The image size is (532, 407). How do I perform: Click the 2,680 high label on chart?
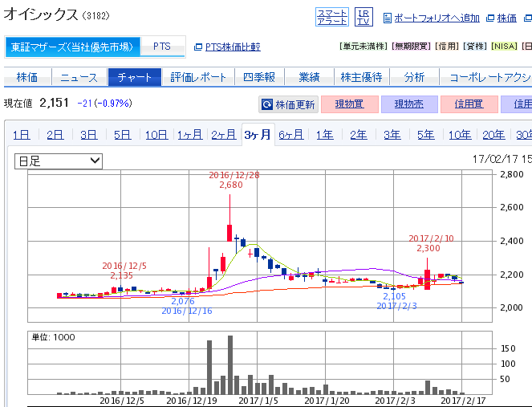click(x=231, y=185)
